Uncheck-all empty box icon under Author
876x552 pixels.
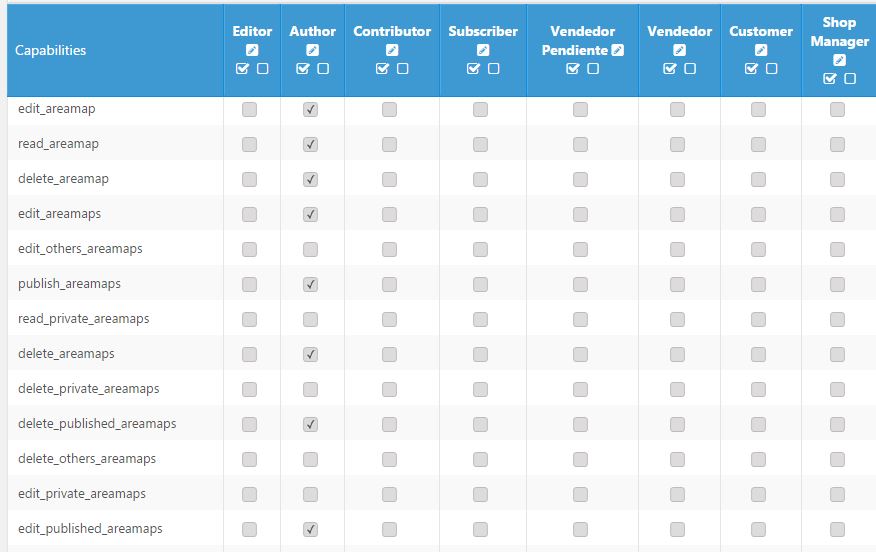point(323,69)
